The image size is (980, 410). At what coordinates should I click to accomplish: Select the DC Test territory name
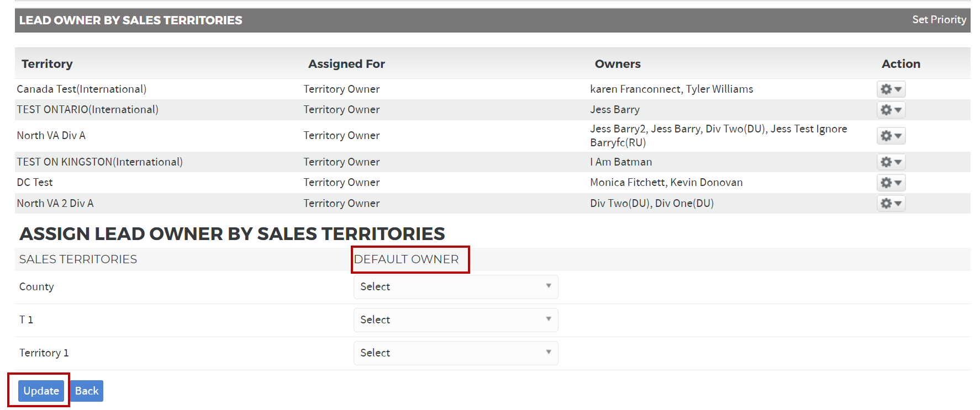point(35,183)
